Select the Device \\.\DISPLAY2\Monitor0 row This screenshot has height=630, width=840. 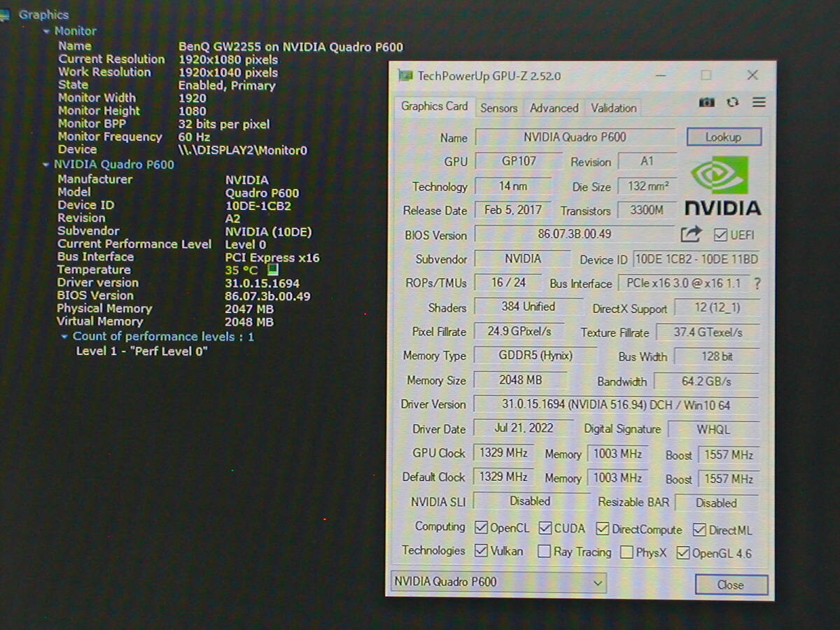pos(183,150)
